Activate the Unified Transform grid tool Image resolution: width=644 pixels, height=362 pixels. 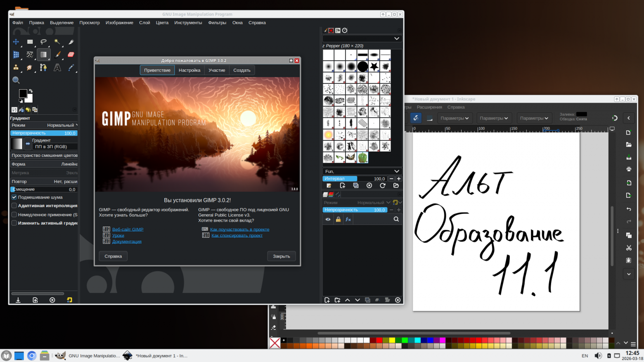[16, 54]
